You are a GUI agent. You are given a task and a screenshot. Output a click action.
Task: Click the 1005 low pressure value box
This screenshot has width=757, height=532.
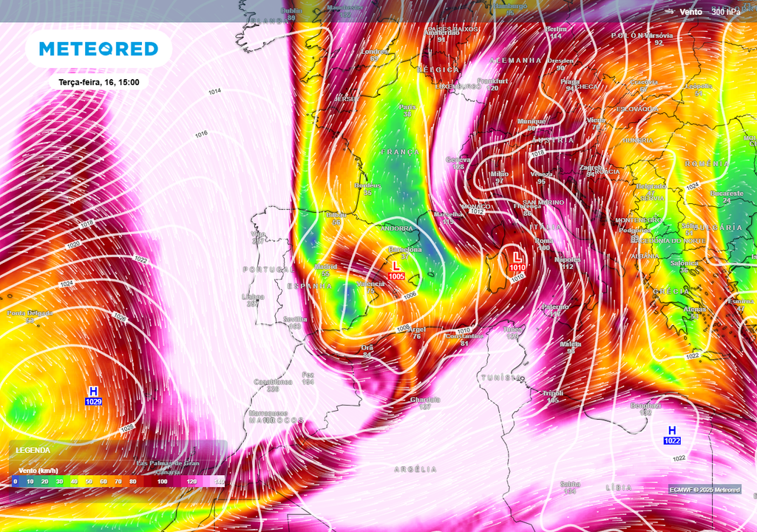point(396,276)
